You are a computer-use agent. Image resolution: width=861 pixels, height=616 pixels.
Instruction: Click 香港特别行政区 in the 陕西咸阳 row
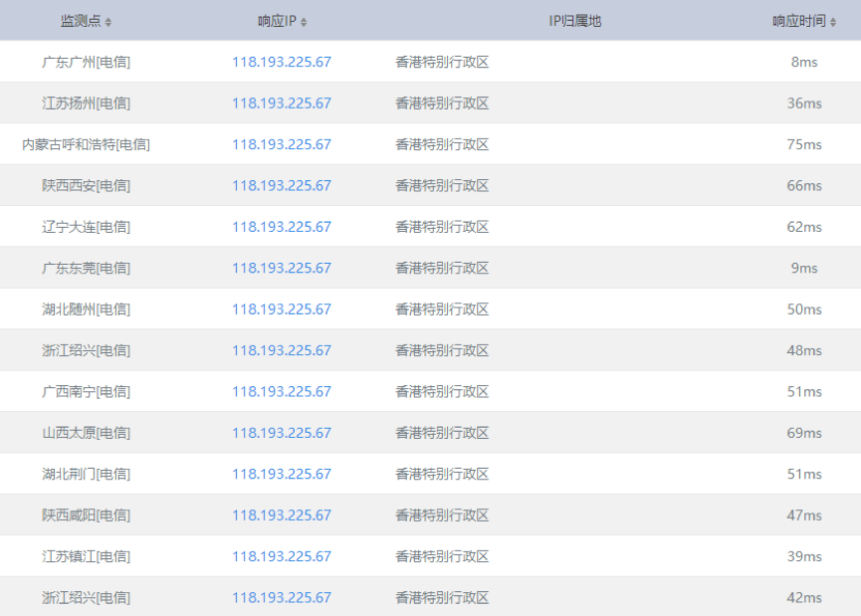(442, 514)
